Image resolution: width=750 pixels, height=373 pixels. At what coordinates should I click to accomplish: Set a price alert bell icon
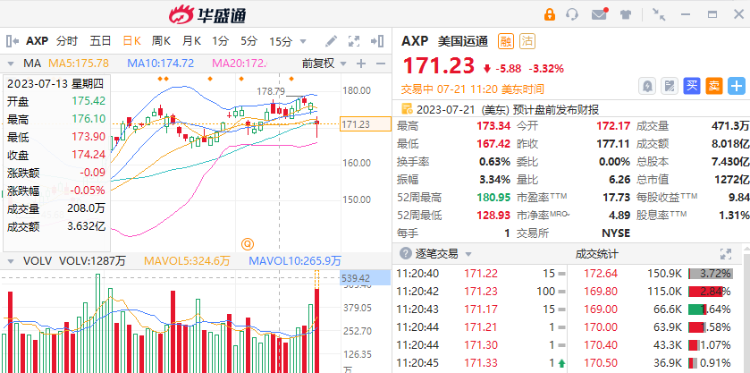pos(647,86)
